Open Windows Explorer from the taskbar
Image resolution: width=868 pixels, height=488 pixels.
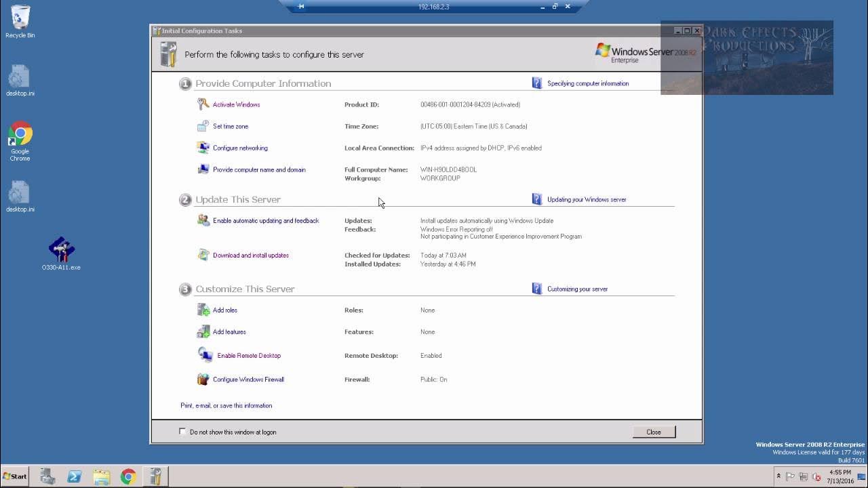point(102,476)
